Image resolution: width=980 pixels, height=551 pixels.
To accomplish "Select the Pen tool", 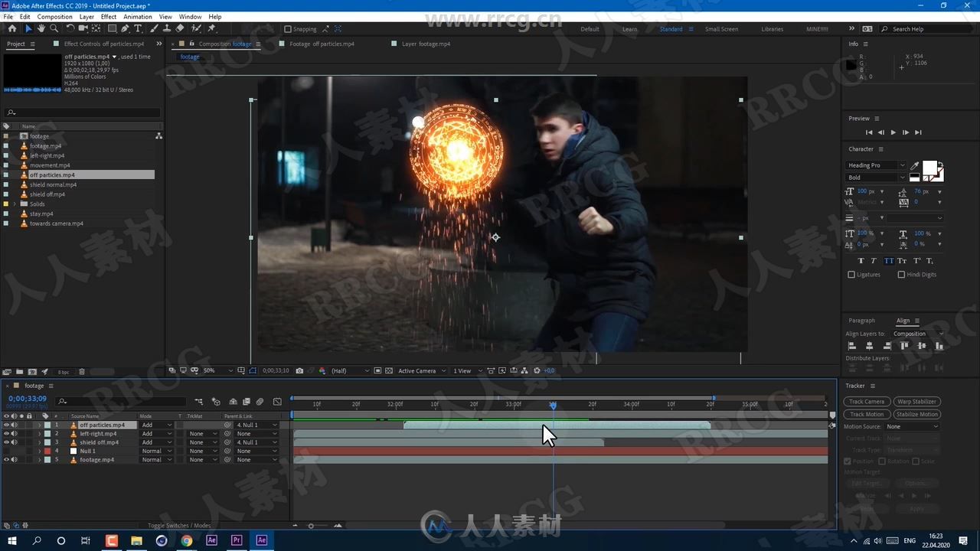I will [x=125, y=28].
